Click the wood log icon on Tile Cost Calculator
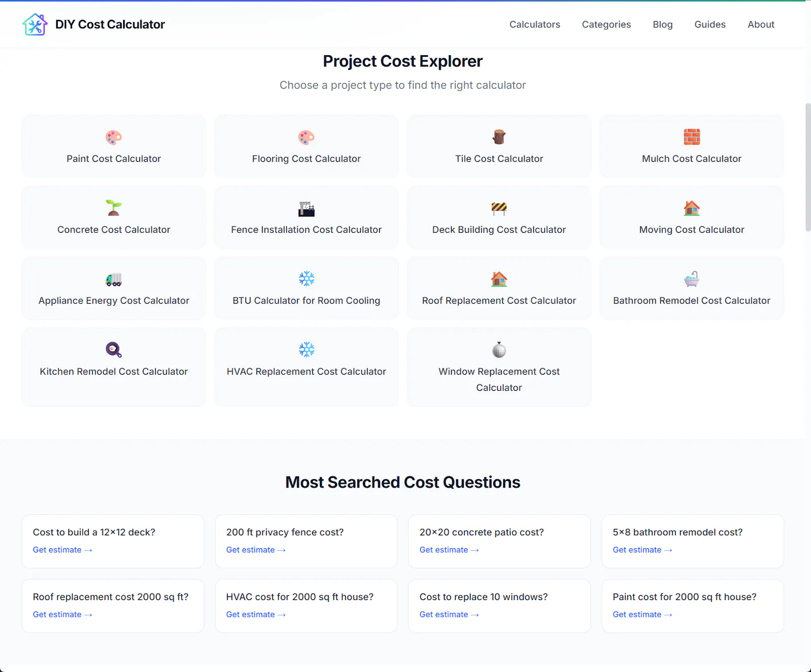The width and height of the screenshot is (811, 672). point(499,137)
